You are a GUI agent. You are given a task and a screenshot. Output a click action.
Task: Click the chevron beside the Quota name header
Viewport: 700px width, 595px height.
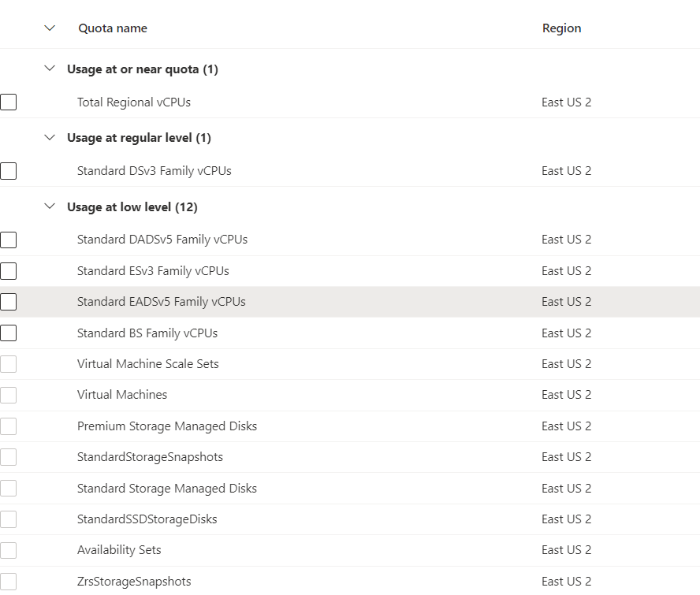(50, 28)
